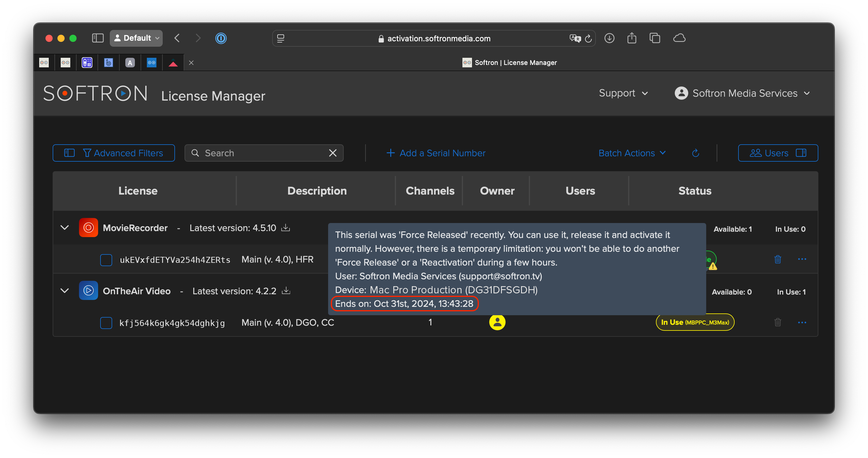The image size is (868, 458).
Task: Open the Softron Media Services account menu
Action: (742, 93)
